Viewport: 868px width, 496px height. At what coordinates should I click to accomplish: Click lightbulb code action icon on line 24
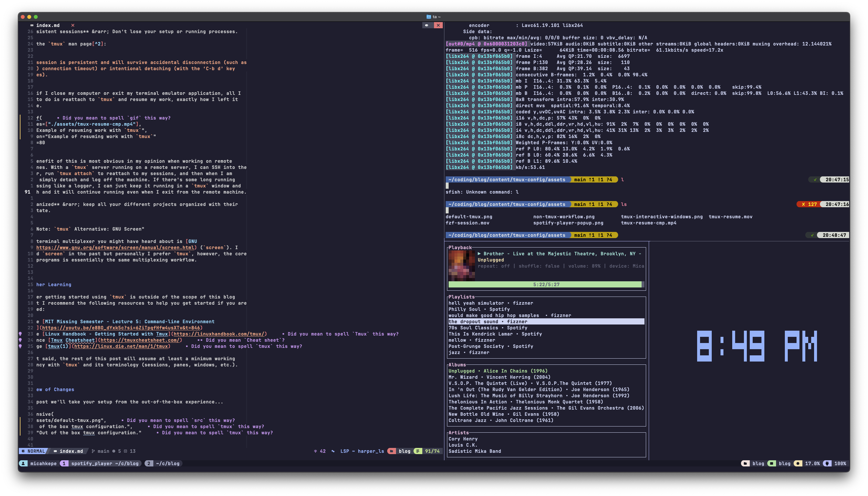[20, 340]
